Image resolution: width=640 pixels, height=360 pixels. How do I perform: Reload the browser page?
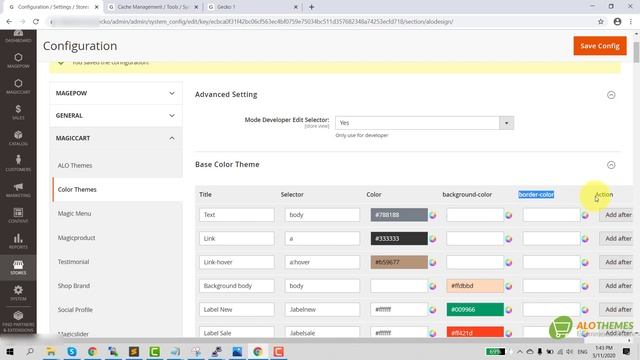click(x=36, y=22)
